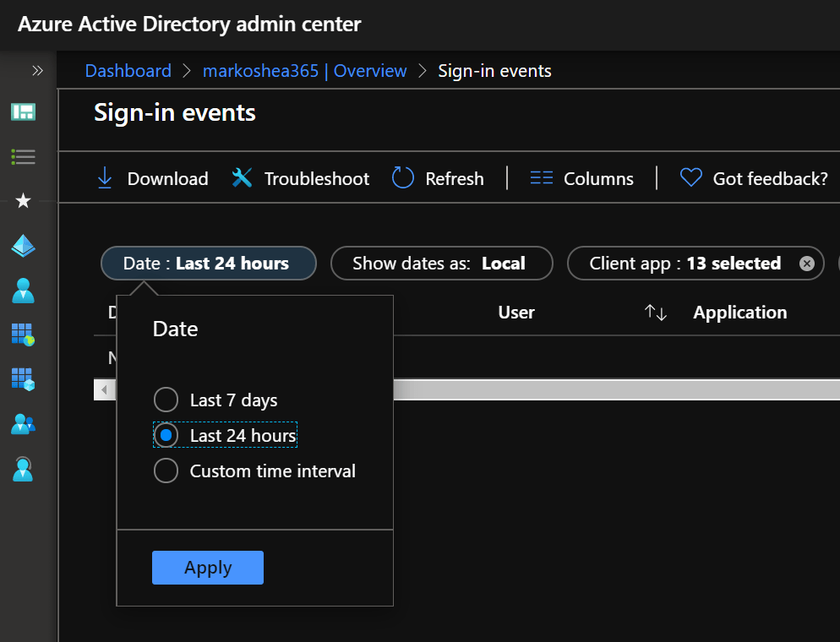
Task: Open All services list icon
Action: [23, 156]
